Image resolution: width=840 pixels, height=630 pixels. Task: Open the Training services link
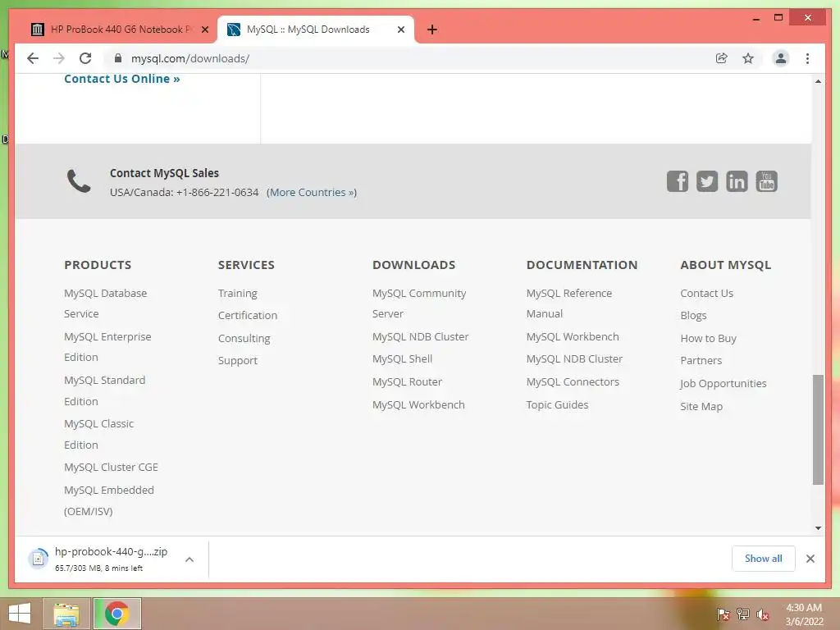pos(237,294)
